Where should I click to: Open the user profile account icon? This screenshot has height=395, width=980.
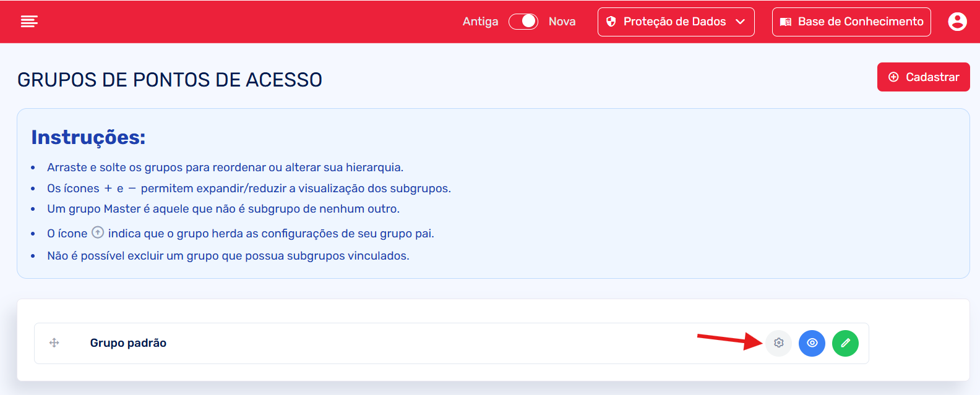point(957,22)
